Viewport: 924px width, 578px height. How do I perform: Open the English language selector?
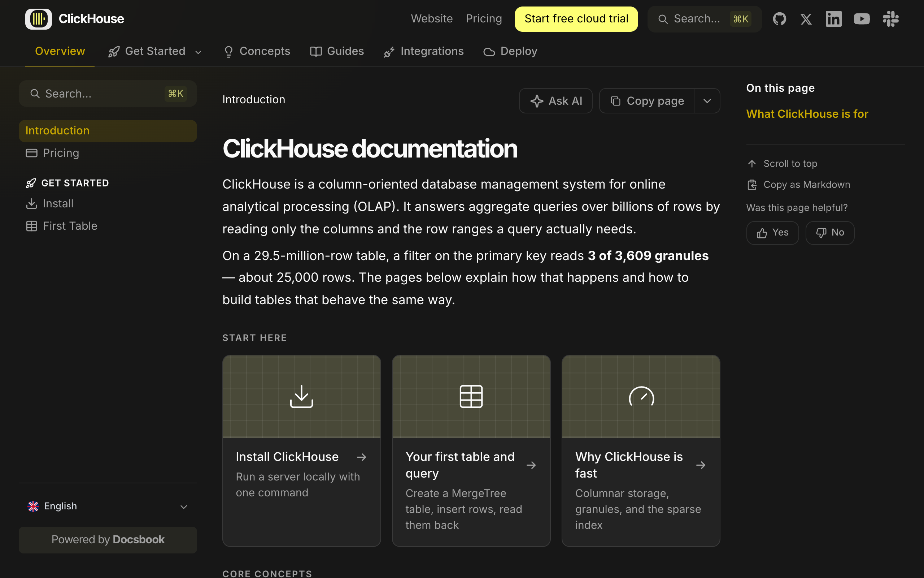coord(108,506)
